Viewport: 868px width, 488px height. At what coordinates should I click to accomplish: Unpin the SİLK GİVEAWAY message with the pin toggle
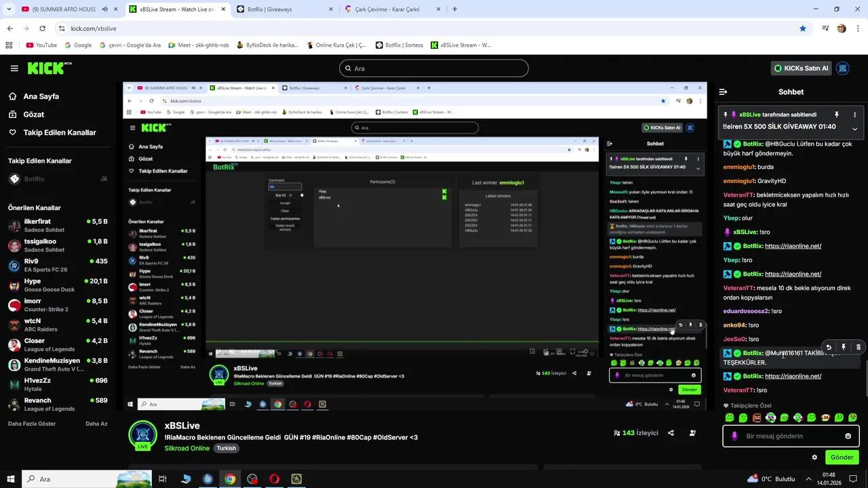(837, 115)
